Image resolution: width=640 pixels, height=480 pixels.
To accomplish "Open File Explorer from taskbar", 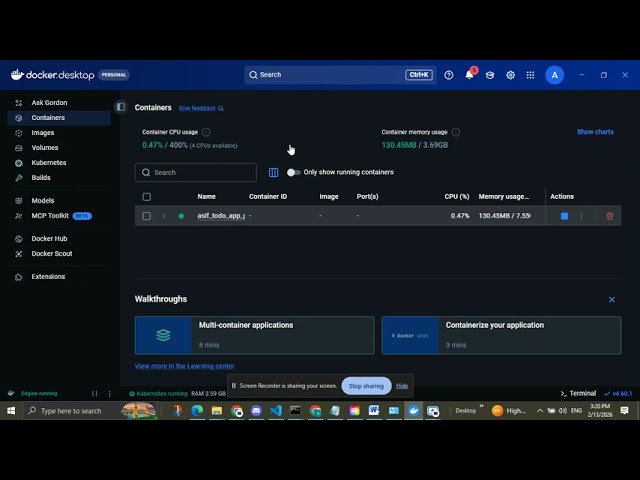I will (x=217, y=411).
